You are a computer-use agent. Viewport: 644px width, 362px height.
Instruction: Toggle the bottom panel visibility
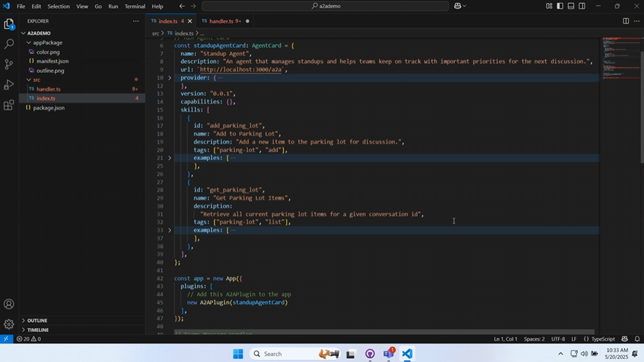(x=571, y=6)
